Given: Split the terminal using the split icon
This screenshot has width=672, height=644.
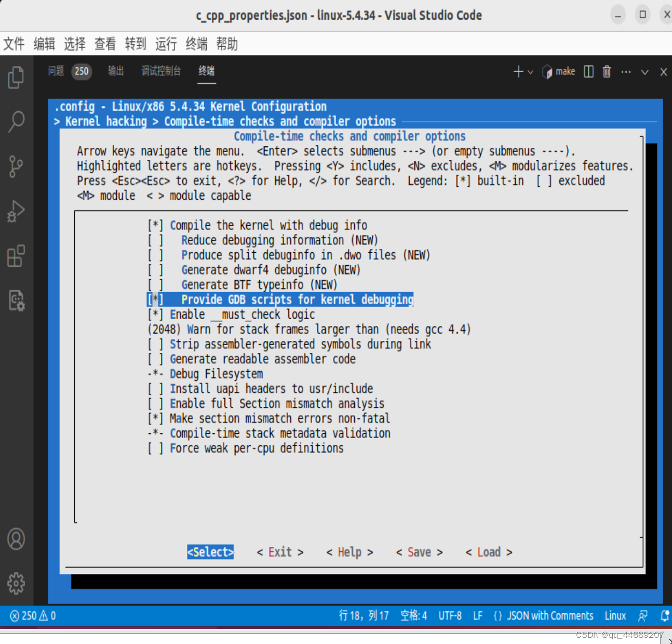Looking at the screenshot, I should (x=588, y=72).
